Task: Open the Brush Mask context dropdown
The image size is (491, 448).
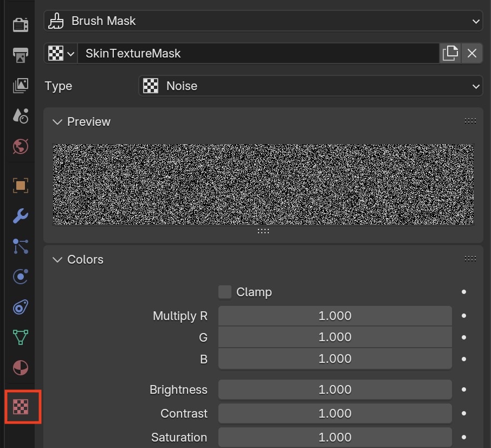Action: (263, 21)
